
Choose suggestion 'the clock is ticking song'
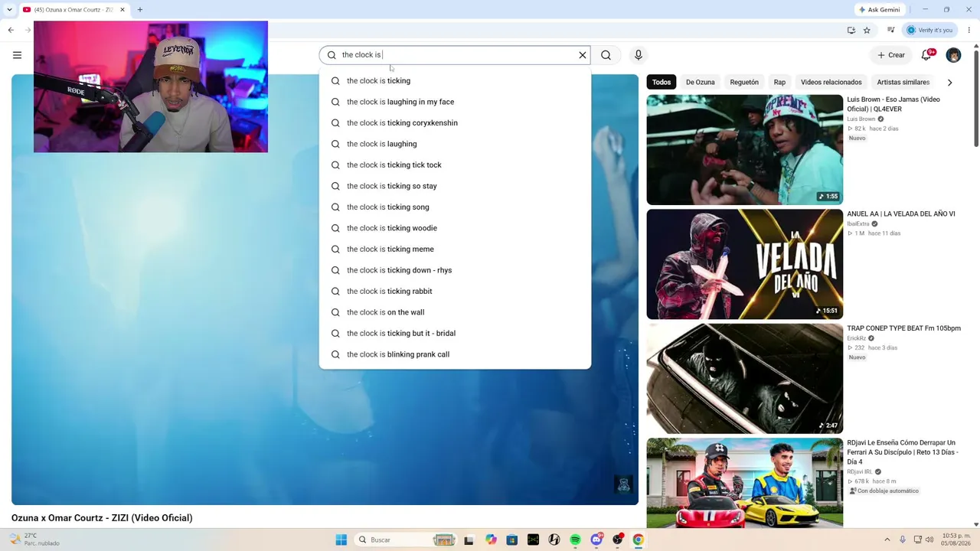(455, 207)
